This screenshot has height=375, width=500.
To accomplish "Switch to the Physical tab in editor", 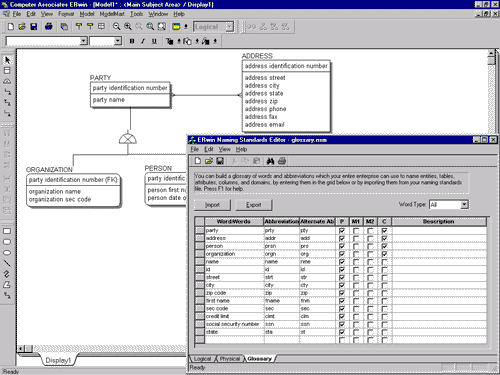I will point(230,359).
